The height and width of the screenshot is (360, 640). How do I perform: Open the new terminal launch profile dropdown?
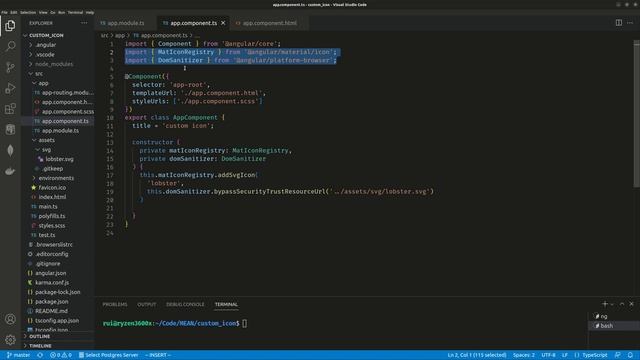(x=612, y=304)
